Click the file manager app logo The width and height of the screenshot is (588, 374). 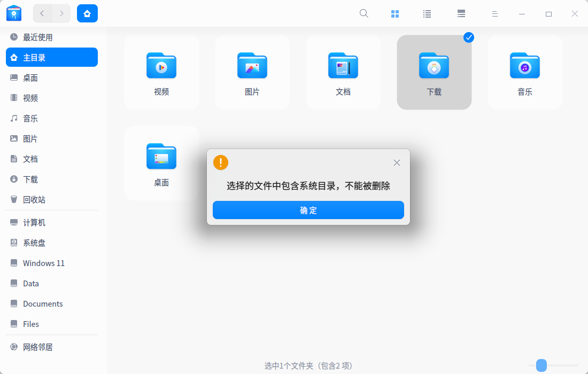[14, 13]
